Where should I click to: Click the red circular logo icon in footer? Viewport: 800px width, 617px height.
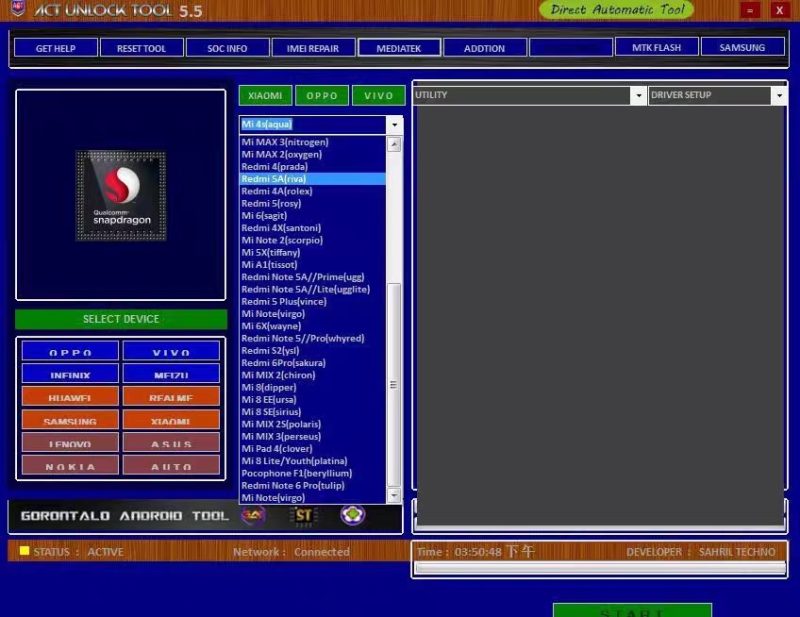[254, 515]
